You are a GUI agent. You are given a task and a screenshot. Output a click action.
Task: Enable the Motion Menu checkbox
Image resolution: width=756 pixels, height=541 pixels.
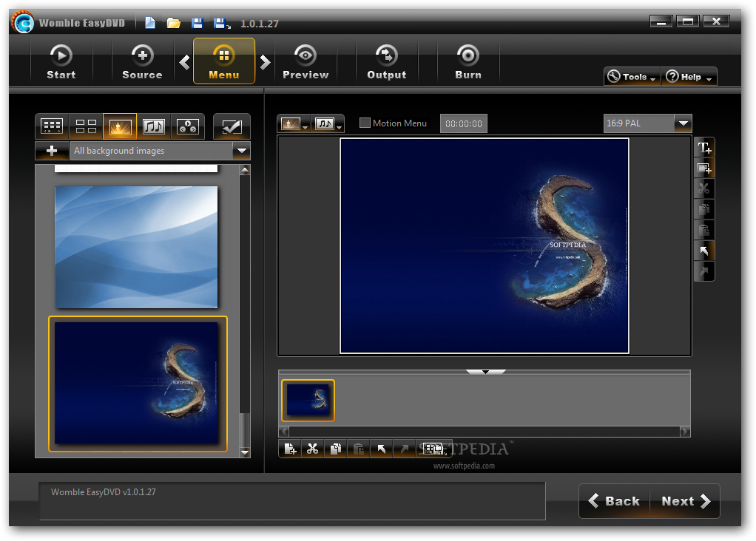coord(365,123)
